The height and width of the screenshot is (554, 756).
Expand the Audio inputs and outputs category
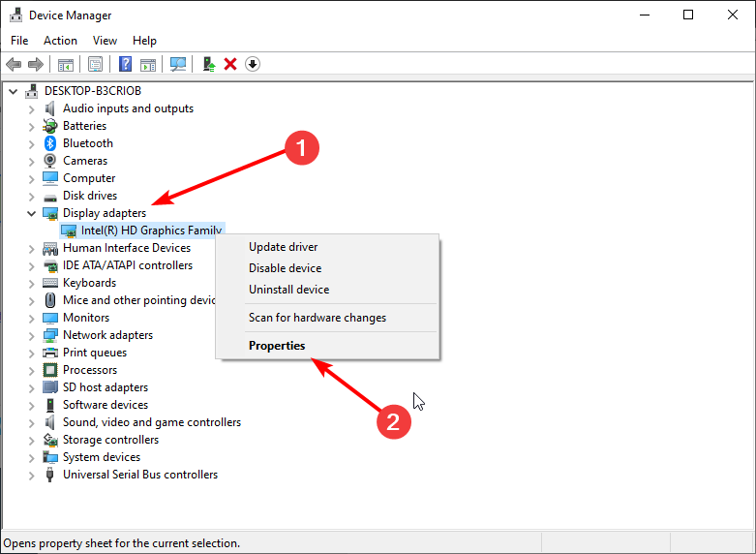(32, 109)
